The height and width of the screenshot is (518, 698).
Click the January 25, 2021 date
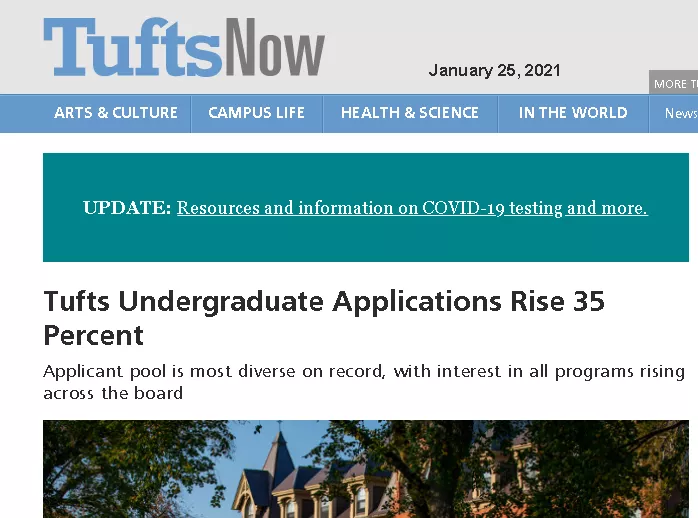click(494, 70)
